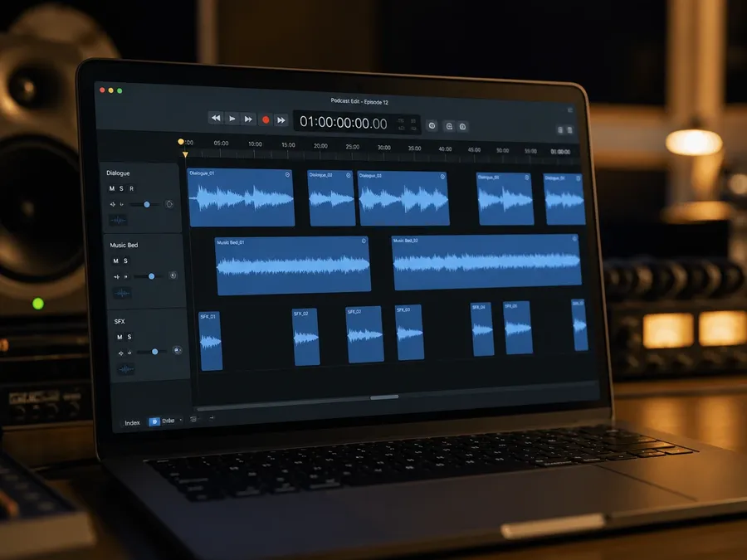This screenshot has width=747, height=560.
Task: Mute the Music Bed track
Action: coord(115,261)
